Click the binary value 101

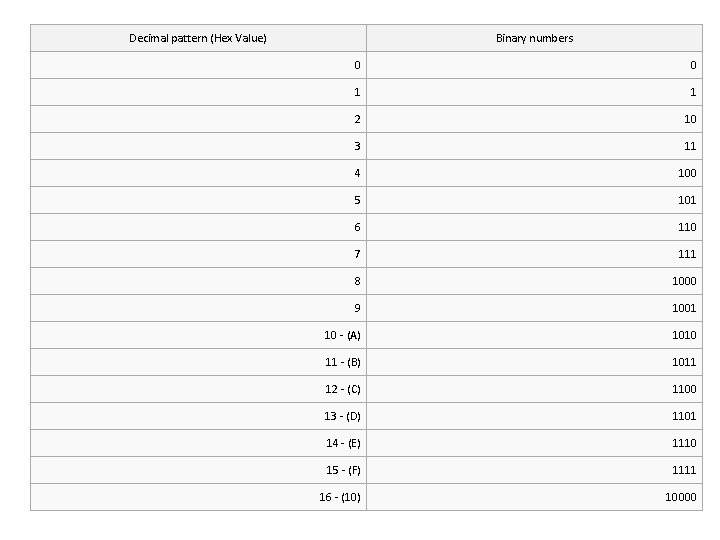(687, 200)
